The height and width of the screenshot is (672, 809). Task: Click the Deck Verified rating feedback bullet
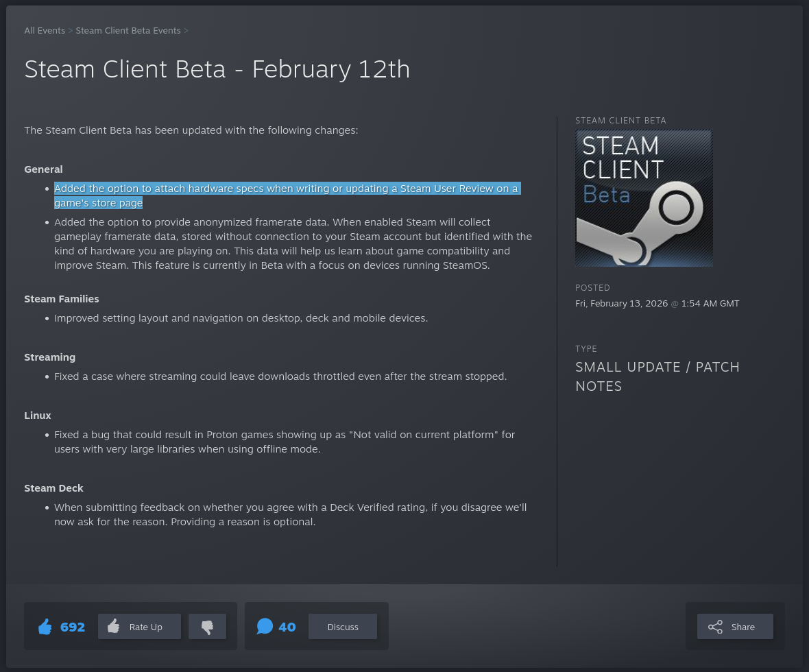coord(291,514)
